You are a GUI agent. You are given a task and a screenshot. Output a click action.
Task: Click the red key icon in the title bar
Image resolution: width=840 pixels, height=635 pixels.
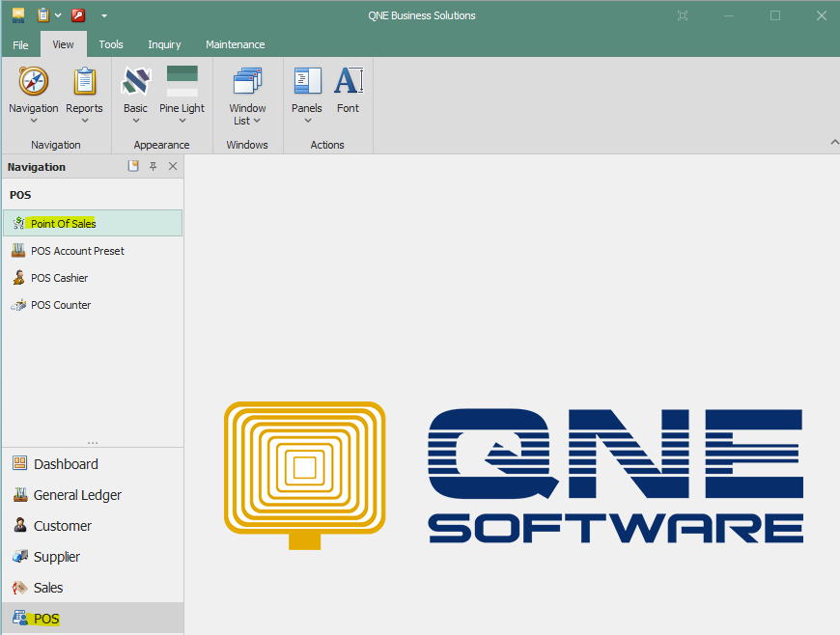pos(78,15)
